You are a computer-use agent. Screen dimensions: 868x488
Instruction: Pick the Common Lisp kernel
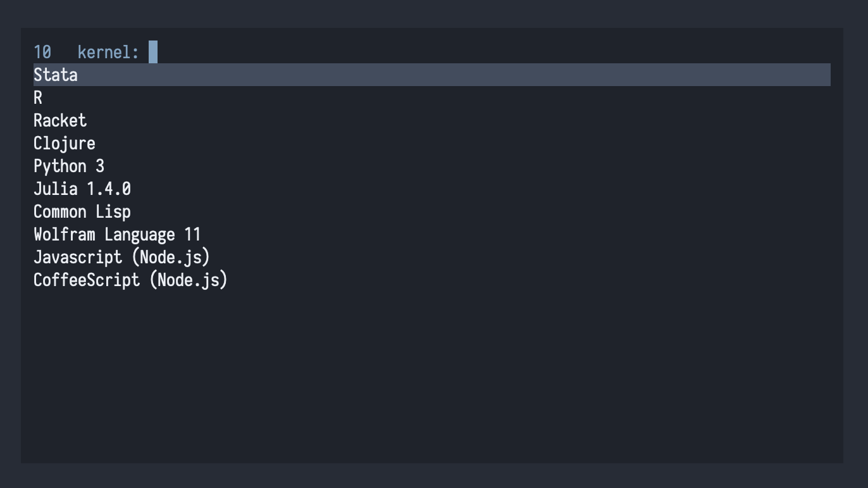[82, 211]
